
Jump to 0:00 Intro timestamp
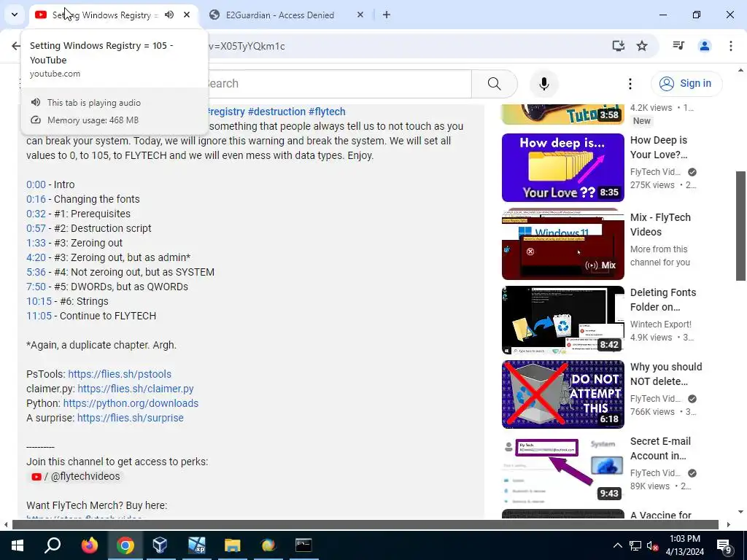tap(36, 184)
